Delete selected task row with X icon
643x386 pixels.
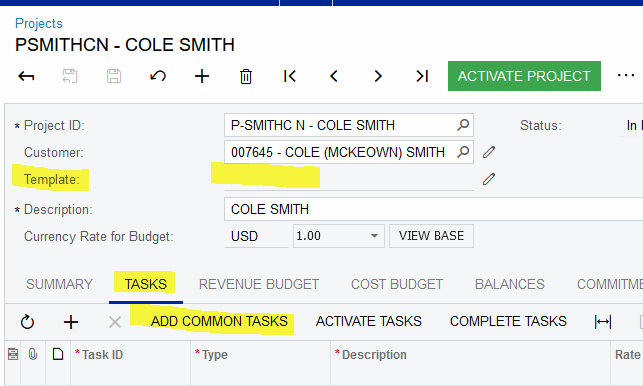[x=115, y=322]
